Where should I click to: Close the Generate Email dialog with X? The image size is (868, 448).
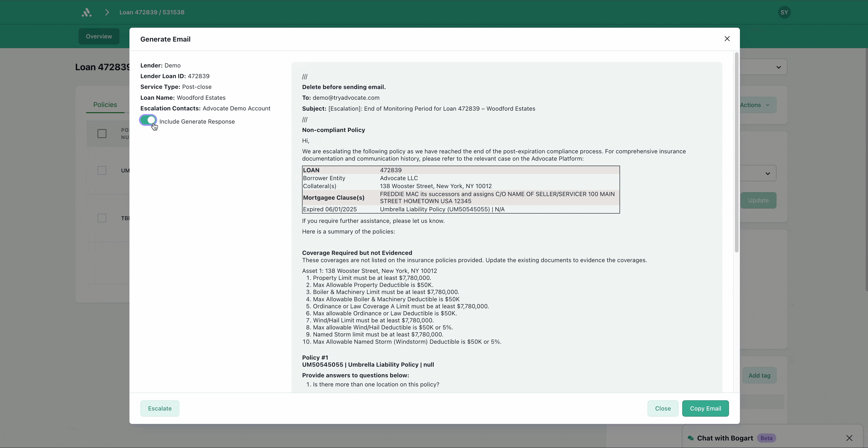[x=727, y=39]
